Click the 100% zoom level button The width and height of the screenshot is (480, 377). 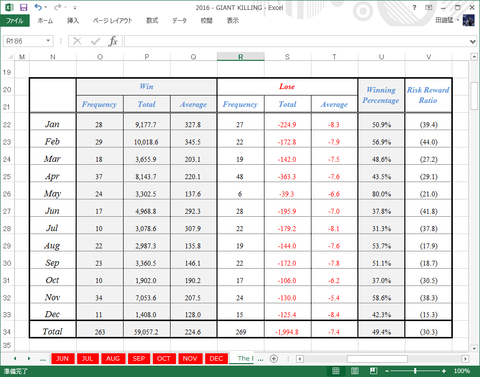click(x=462, y=371)
